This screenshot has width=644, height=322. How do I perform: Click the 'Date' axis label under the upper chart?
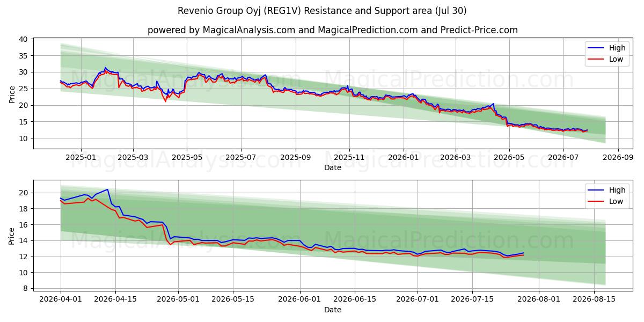pos(333,168)
